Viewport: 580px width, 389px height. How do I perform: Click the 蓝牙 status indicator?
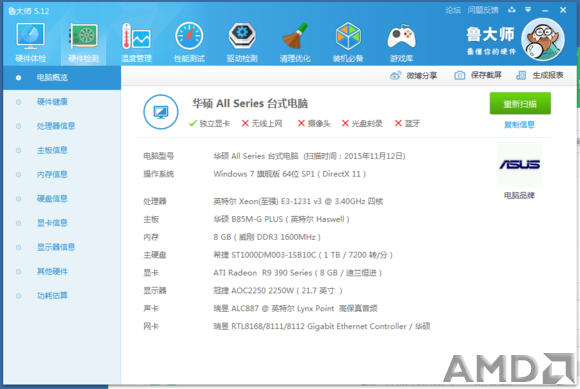click(407, 124)
